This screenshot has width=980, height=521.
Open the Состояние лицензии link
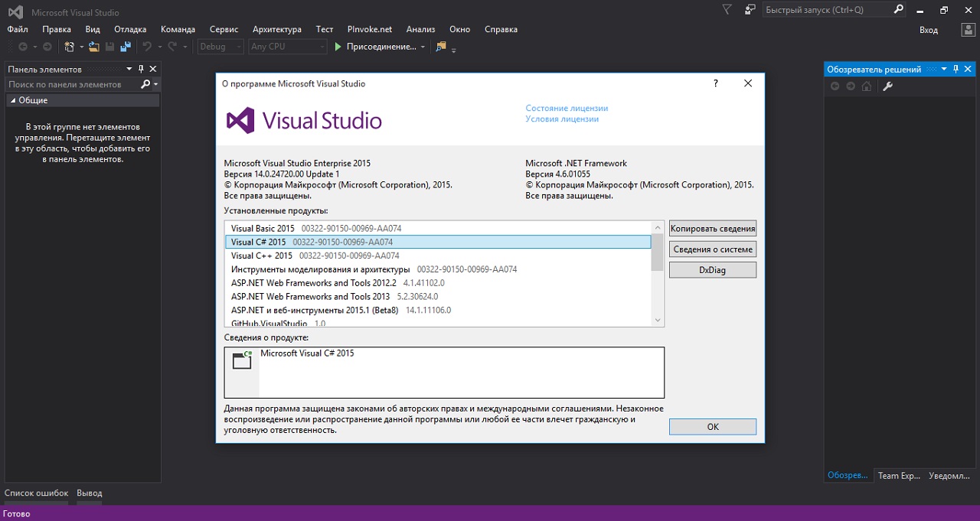(x=567, y=109)
